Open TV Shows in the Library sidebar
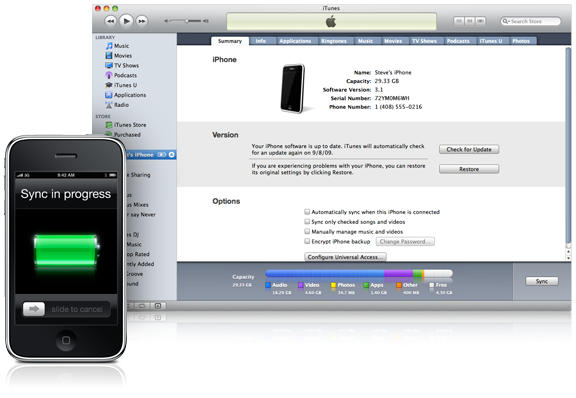Screen dimensions: 576x398 (122, 65)
